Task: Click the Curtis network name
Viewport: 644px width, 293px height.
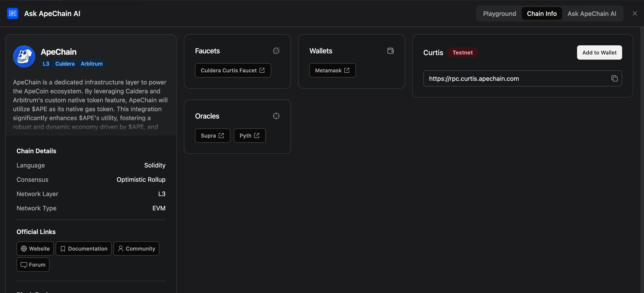Action: pos(433,52)
